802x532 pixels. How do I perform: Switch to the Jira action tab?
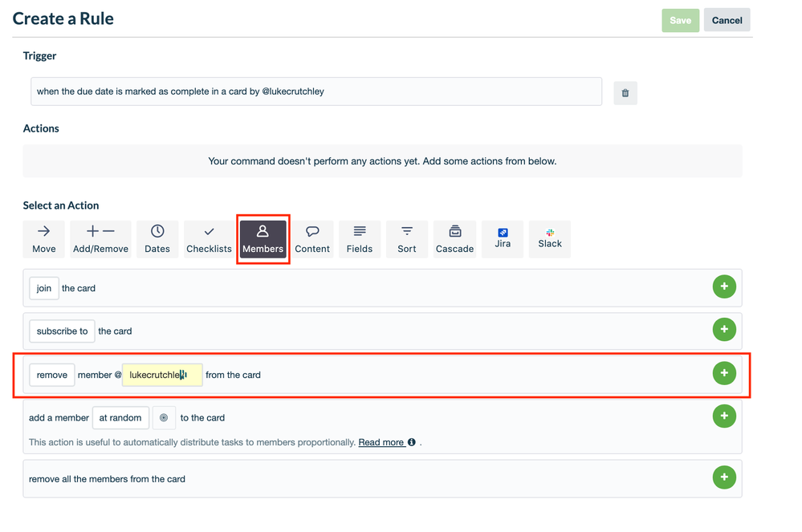click(503, 238)
